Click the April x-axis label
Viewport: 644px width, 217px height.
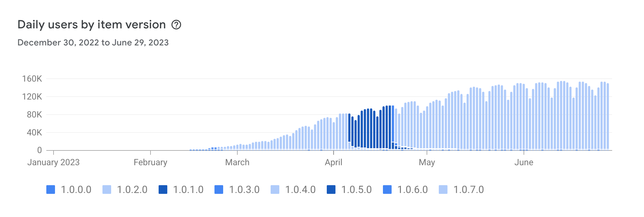[x=333, y=162]
